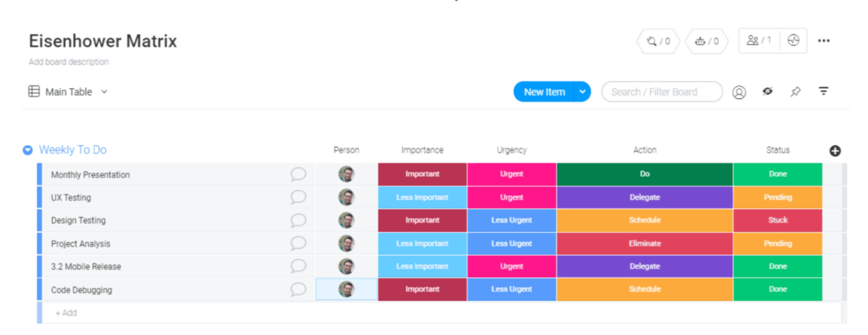
Task: Collapse the Weekly To Do group
Action: coord(27,150)
